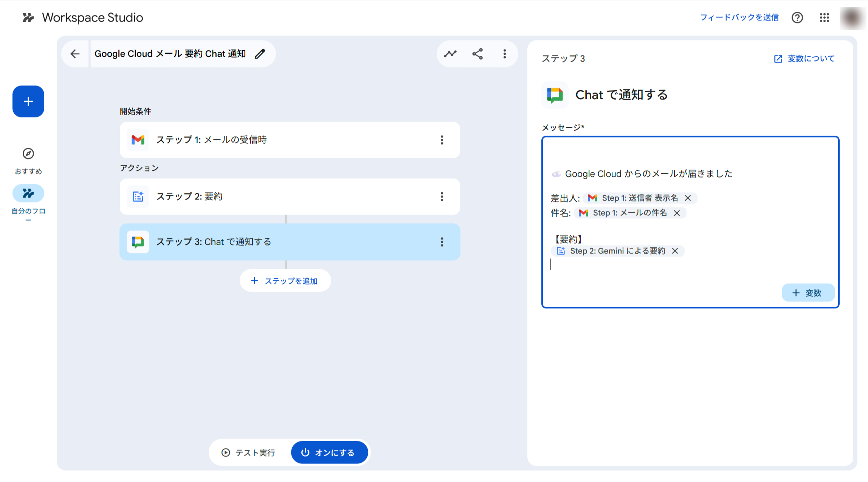
Task: Edit the flow name with pencil icon
Action: click(260, 54)
